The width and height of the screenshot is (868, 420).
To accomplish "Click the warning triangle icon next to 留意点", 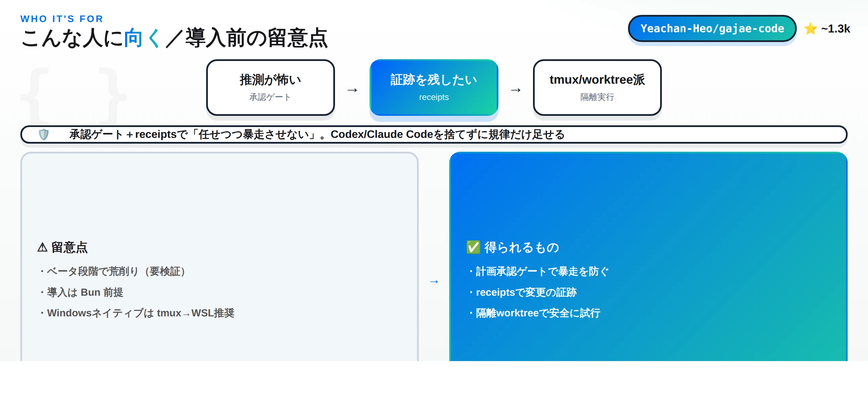I will 42,247.
